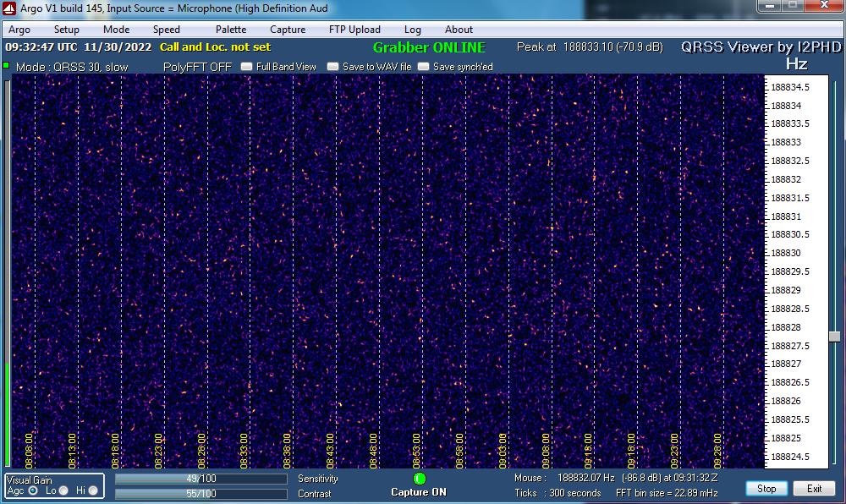Click the 09:08:00 time marker
This screenshot has height=504, width=846.
coord(546,451)
